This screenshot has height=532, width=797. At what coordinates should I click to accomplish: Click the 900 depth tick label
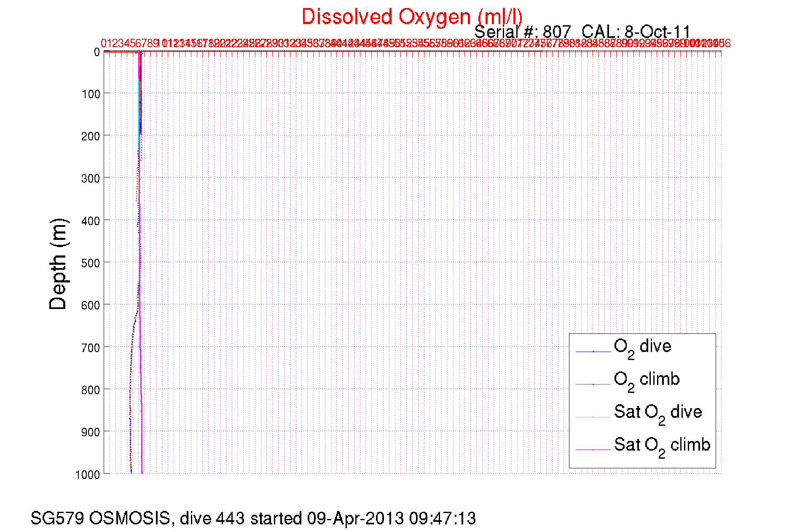pyautogui.click(x=91, y=432)
